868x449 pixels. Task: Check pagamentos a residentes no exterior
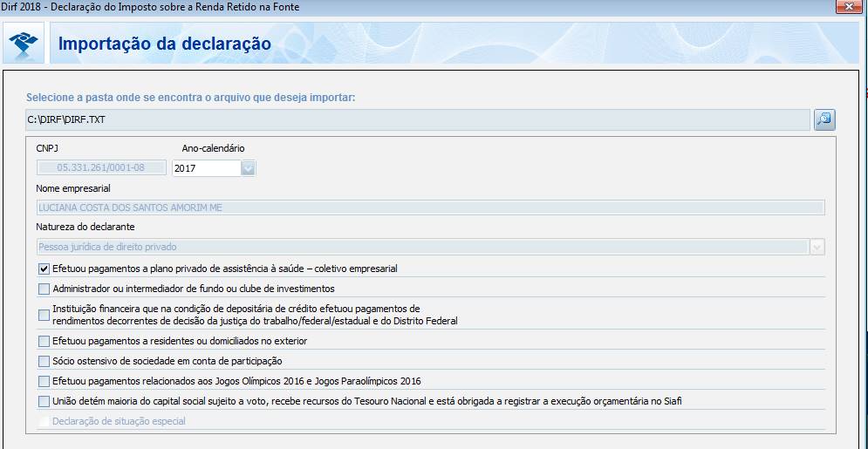(44, 341)
